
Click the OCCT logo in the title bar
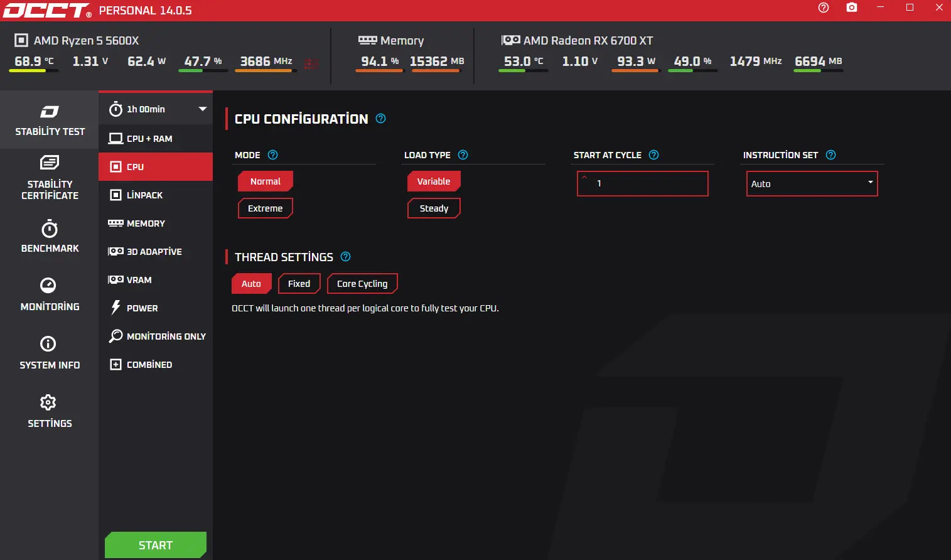pyautogui.click(x=47, y=10)
